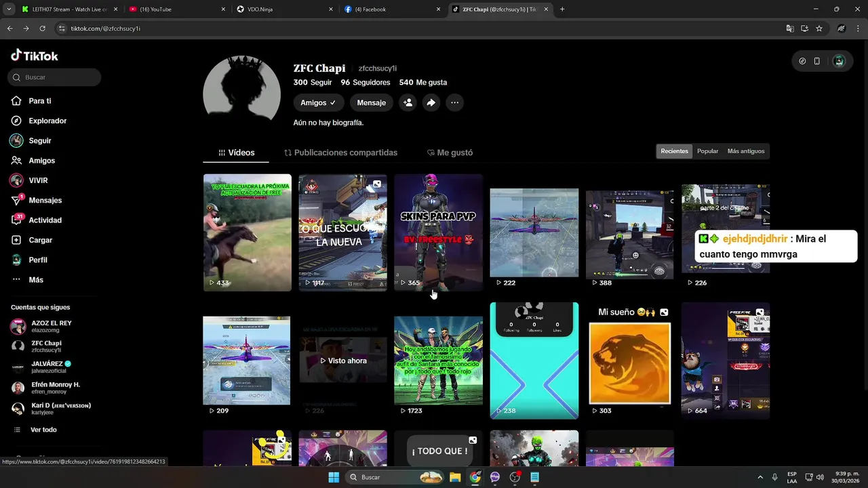Open JALVAREZ followed account
The height and width of the screenshot is (488, 868).
51,367
